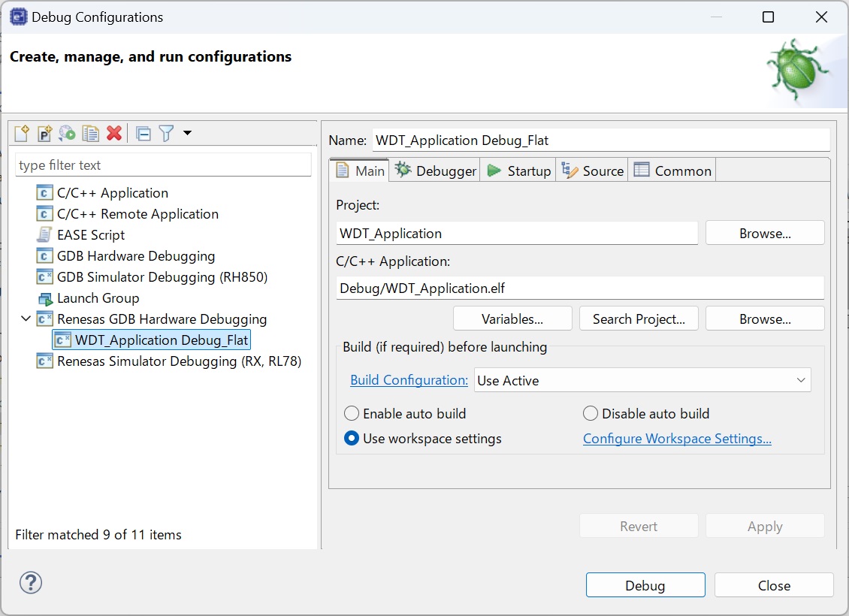Open the Common tab
The width and height of the screenshot is (849, 616).
coord(672,171)
